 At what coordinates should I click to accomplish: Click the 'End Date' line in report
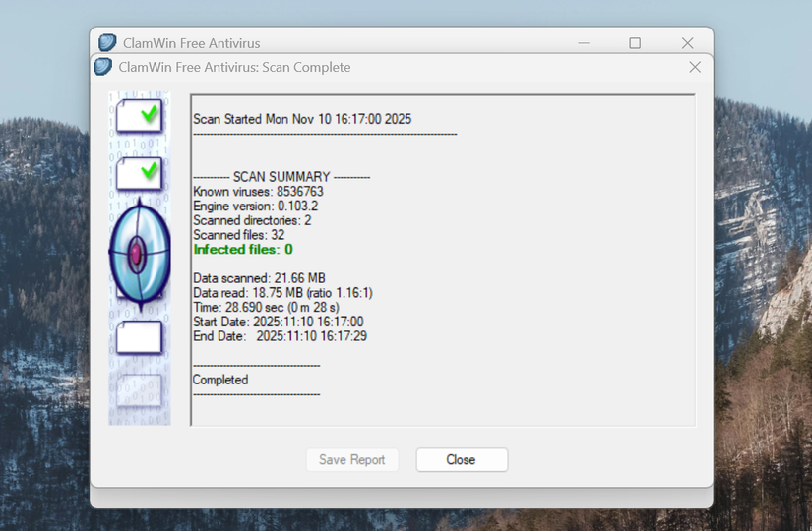tap(281, 336)
